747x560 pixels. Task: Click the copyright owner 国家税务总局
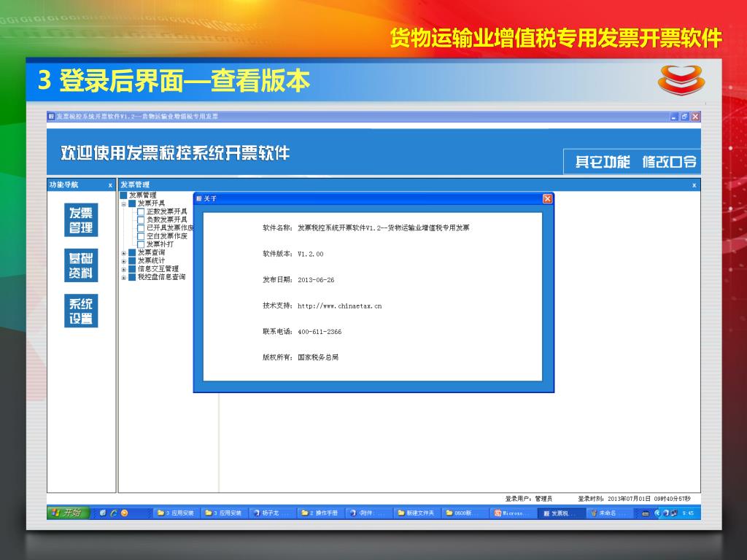click(x=318, y=357)
